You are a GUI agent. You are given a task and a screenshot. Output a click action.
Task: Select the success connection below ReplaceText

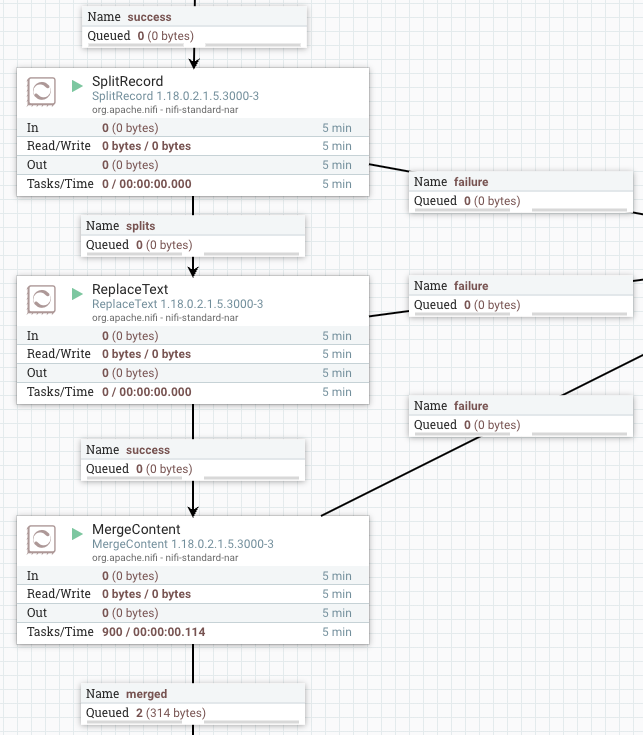click(x=193, y=460)
